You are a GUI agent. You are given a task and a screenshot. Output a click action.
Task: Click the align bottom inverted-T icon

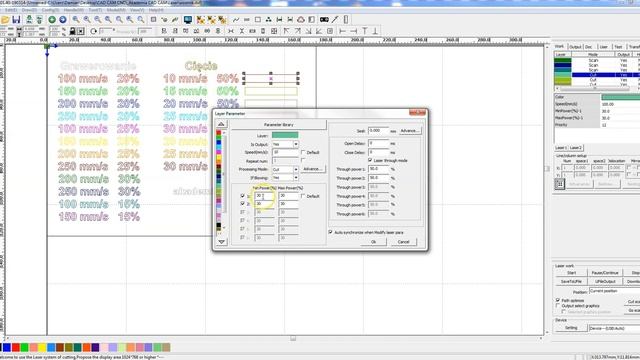tap(375, 31)
